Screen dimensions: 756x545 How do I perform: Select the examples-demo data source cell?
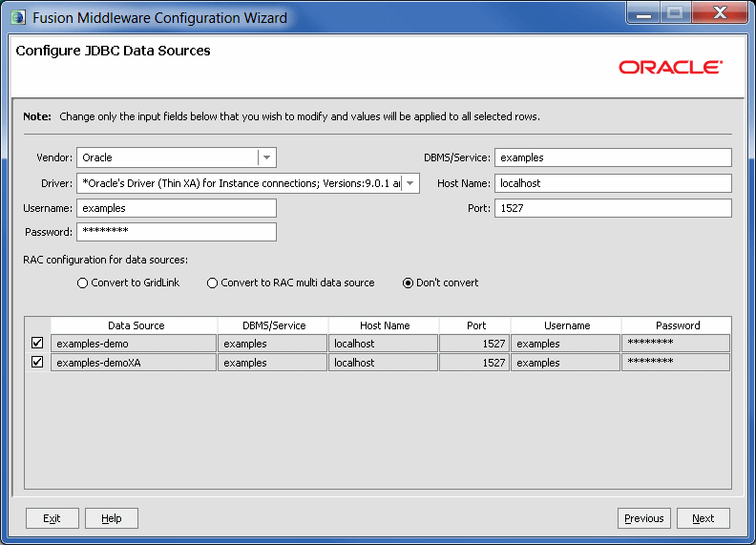click(134, 344)
